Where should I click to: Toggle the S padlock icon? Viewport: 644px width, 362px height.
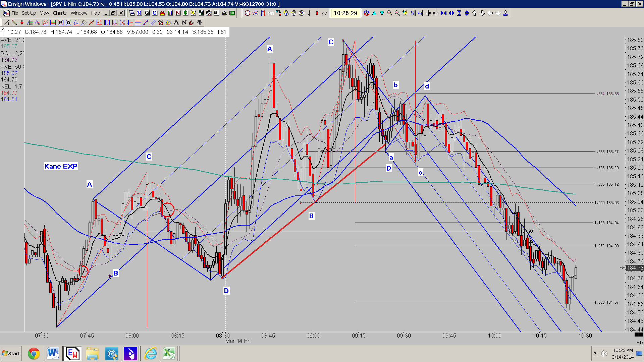pos(286,13)
